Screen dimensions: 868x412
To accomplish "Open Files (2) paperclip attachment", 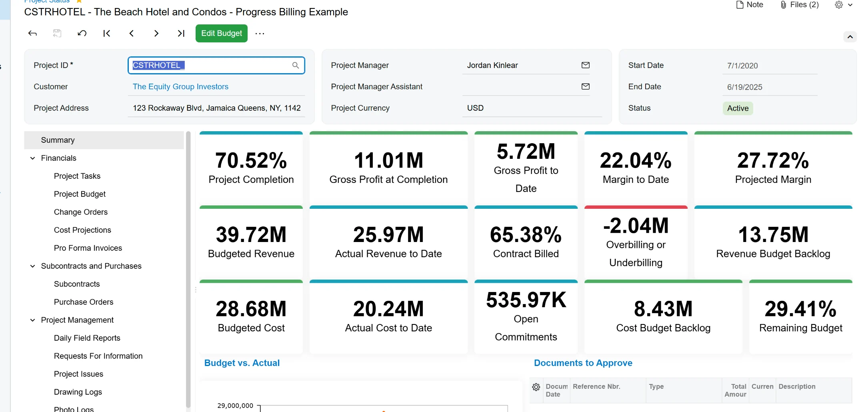I will coord(799,5).
